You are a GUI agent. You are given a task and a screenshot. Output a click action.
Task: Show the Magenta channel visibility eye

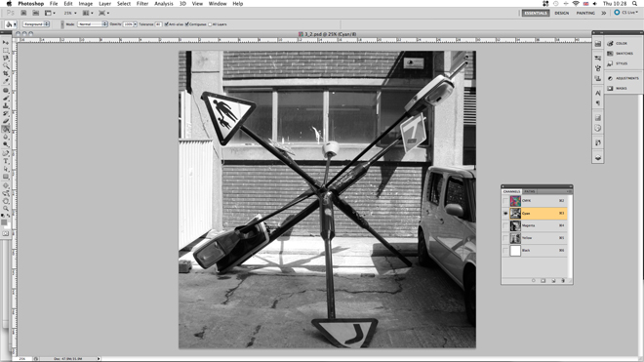(505, 225)
